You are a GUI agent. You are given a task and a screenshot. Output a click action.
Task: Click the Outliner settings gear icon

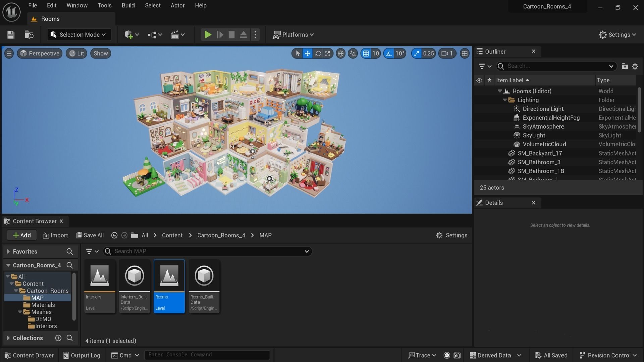635,66
